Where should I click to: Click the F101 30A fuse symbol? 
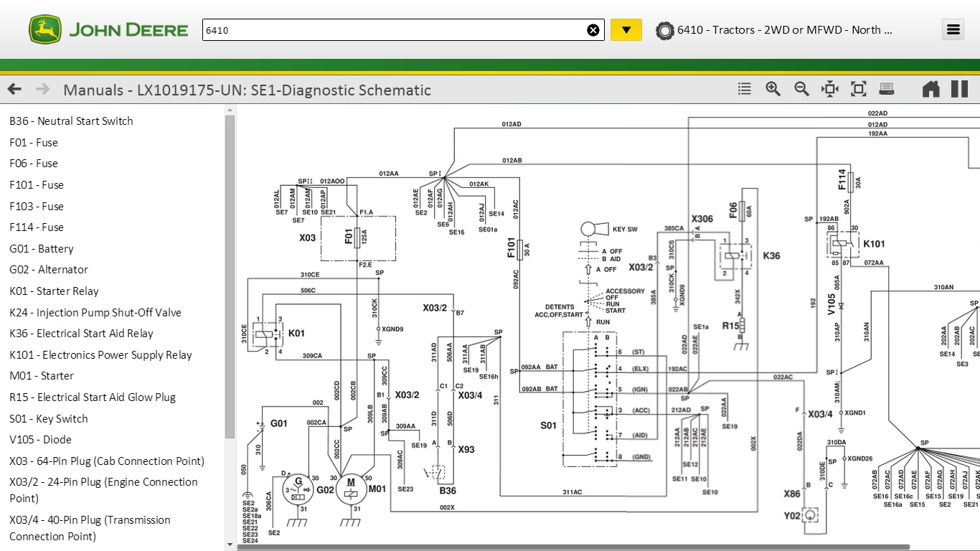point(522,250)
